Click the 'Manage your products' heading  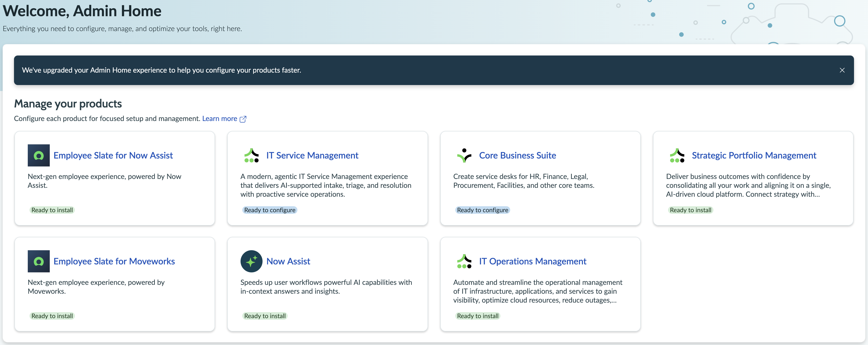click(x=68, y=103)
